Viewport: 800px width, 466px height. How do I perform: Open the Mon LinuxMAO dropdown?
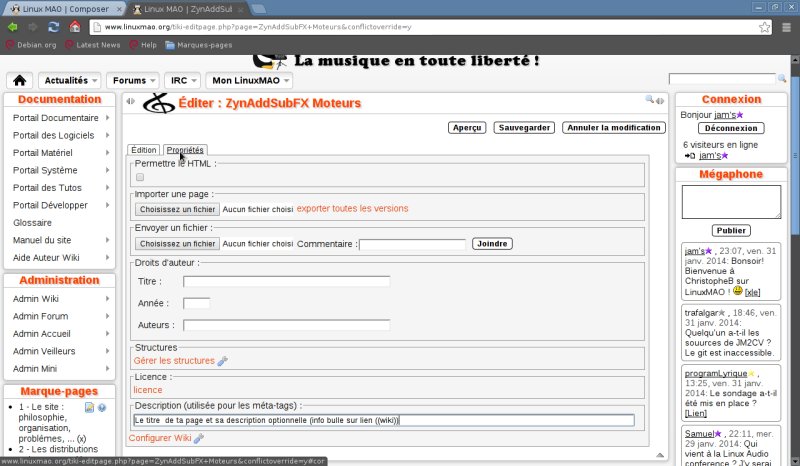(249, 80)
